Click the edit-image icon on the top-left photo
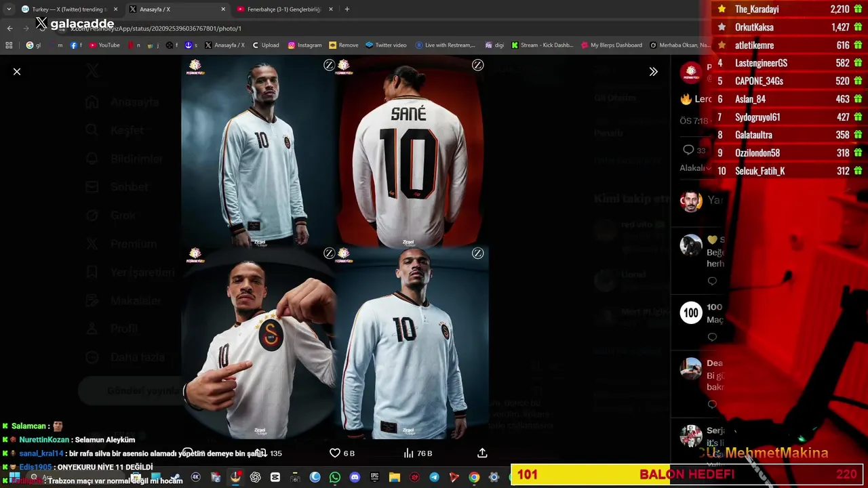The image size is (868, 488). tap(329, 65)
